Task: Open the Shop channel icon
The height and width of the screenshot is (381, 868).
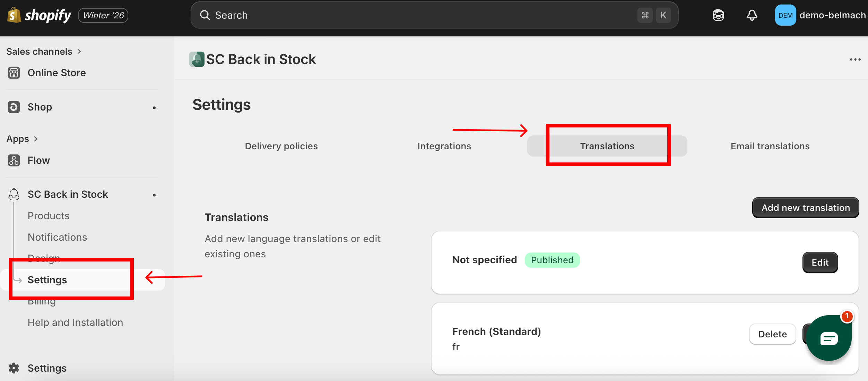Action: 14,107
